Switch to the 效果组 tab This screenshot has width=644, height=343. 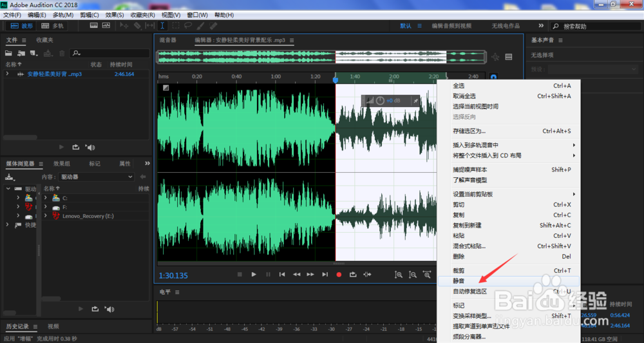pyautogui.click(x=62, y=163)
